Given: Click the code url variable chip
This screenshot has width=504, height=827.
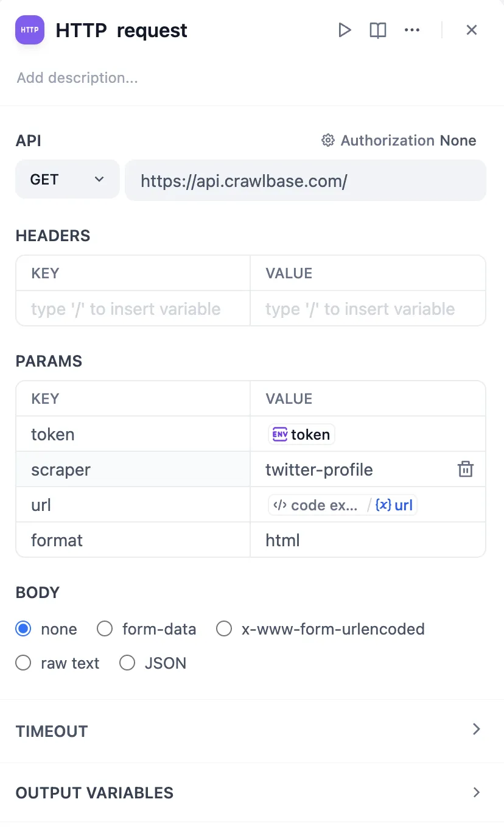Looking at the screenshot, I should point(343,505).
